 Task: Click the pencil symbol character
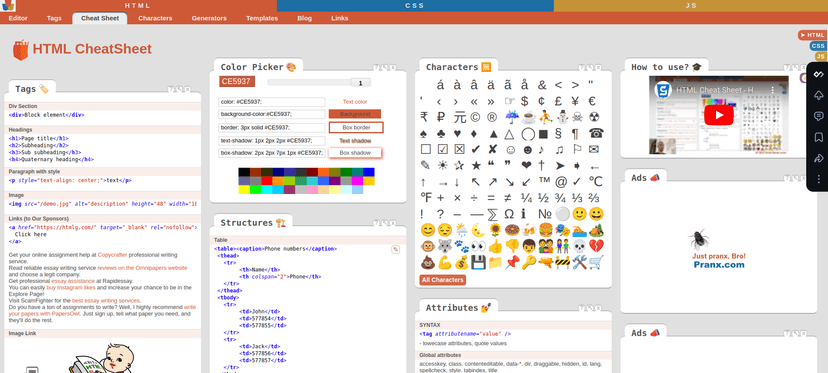coord(426,165)
